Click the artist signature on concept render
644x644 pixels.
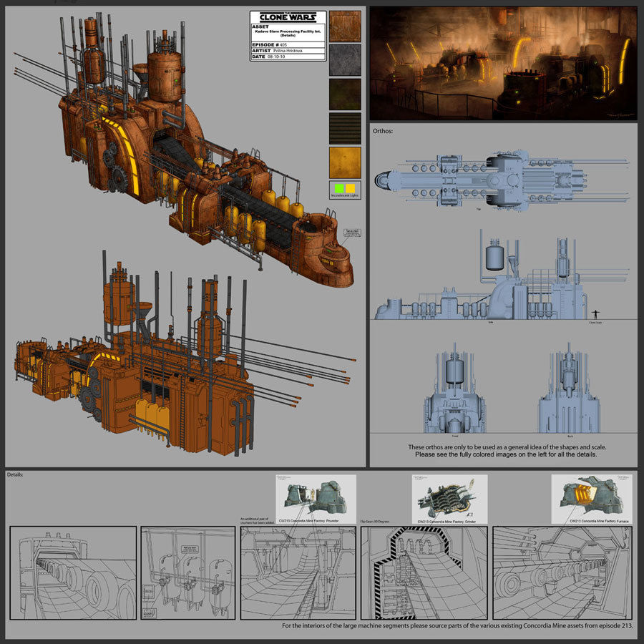pos(620,116)
